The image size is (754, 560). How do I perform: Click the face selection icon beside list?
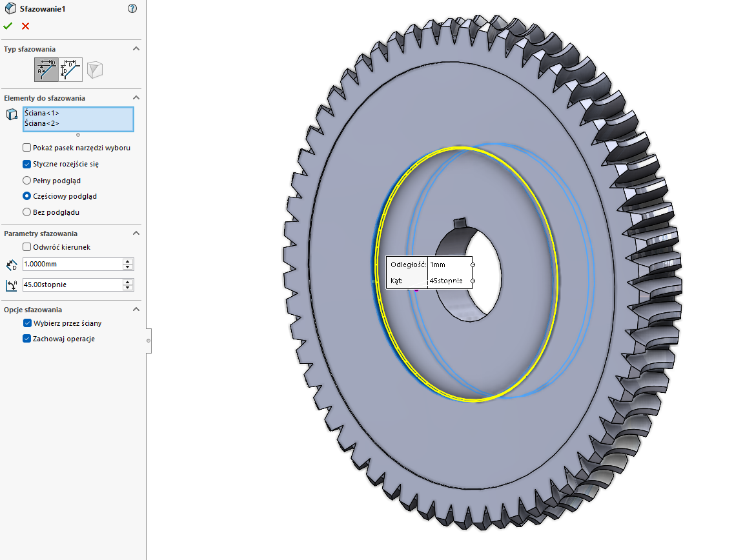pyautogui.click(x=12, y=114)
